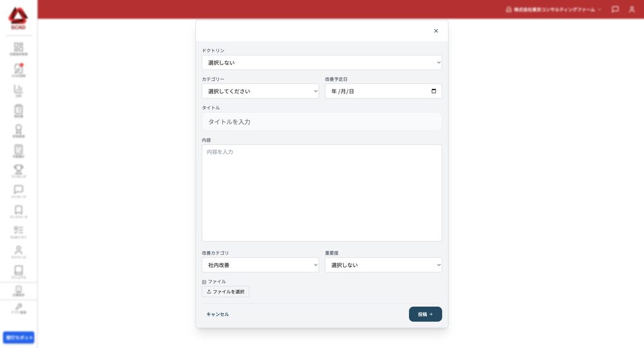Screen dimensions: 644x348
Task: Click the 投稿 submit button
Action: (x=425, y=314)
